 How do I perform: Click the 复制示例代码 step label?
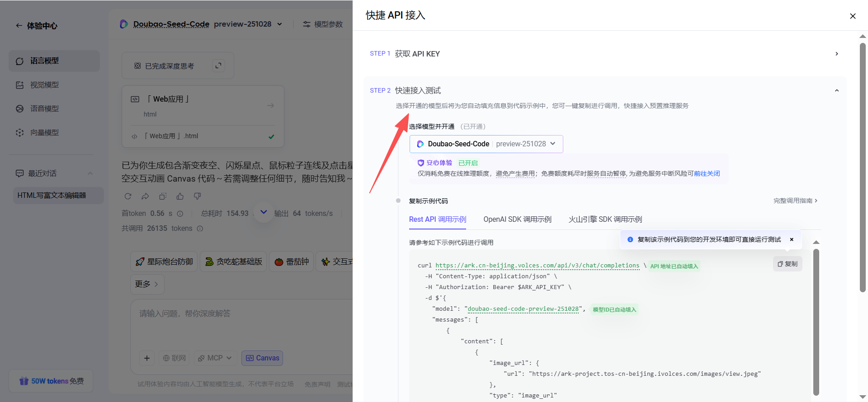click(429, 201)
